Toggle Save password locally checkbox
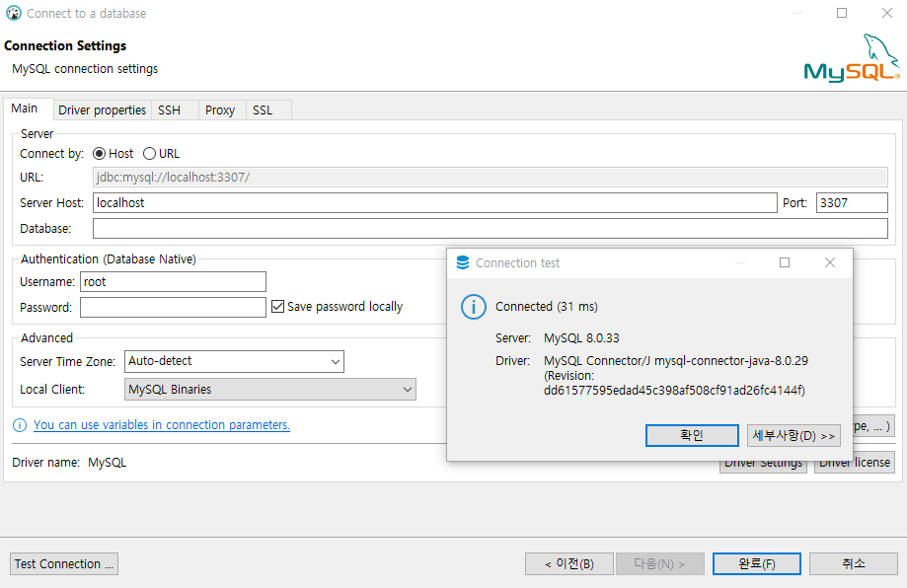 coord(277,307)
